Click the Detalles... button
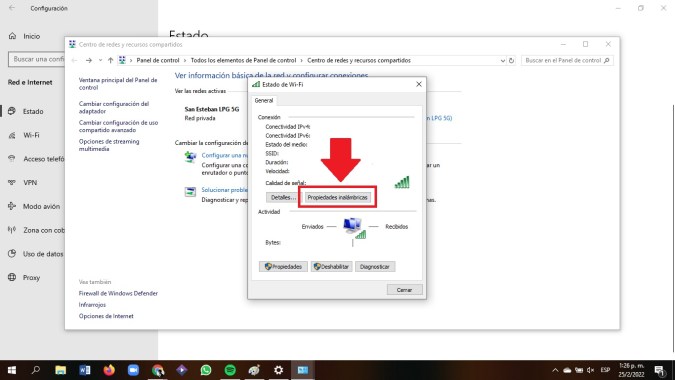675x380 pixels. (x=282, y=198)
